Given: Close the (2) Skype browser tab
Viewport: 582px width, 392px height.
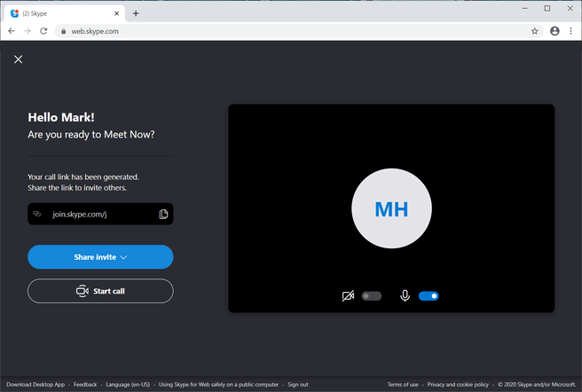Looking at the screenshot, I should 116,13.
